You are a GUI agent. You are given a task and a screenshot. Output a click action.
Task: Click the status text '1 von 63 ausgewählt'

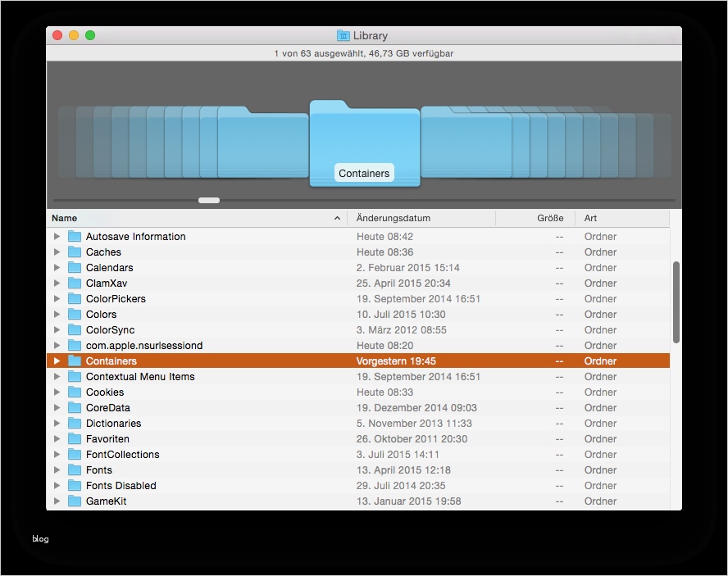pyautogui.click(x=319, y=53)
